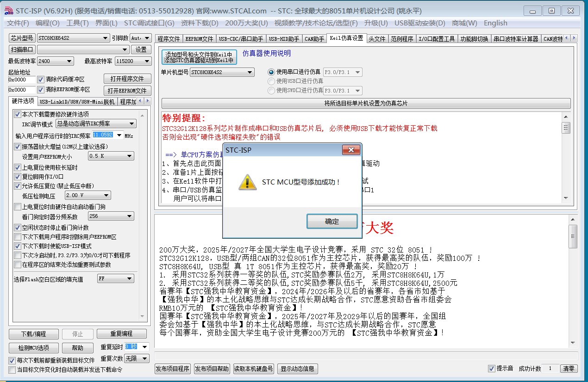This screenshot has width=588, height=382.
Task: Open the STC调试接口(G) menu
Action: [x=149, y=23]
